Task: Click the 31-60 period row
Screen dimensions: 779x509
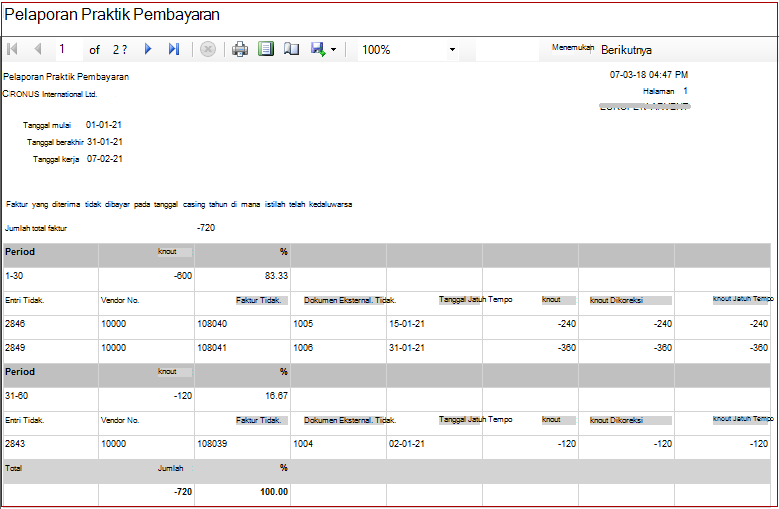Action: pos(387,396)
